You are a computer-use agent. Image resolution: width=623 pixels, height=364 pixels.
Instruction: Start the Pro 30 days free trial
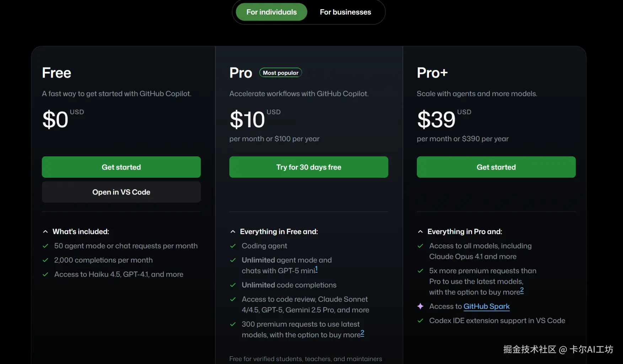[x=308, y=167]
